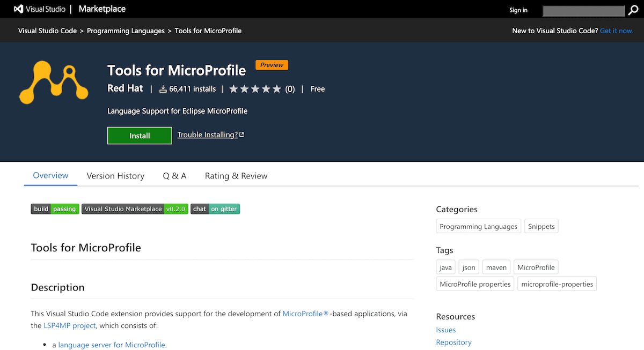The width and height of the screenshot is (644, 350).
Task: Open Visual Studio Code breadcrumb
Action: click(x=47, y=31)
